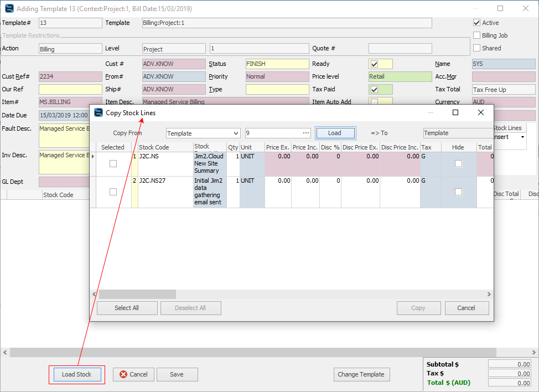The height and width of the screenshot is (392, 539).
Task: Click the Price Ex. column header
Action: pyautogui.click(x=277, y=147)
